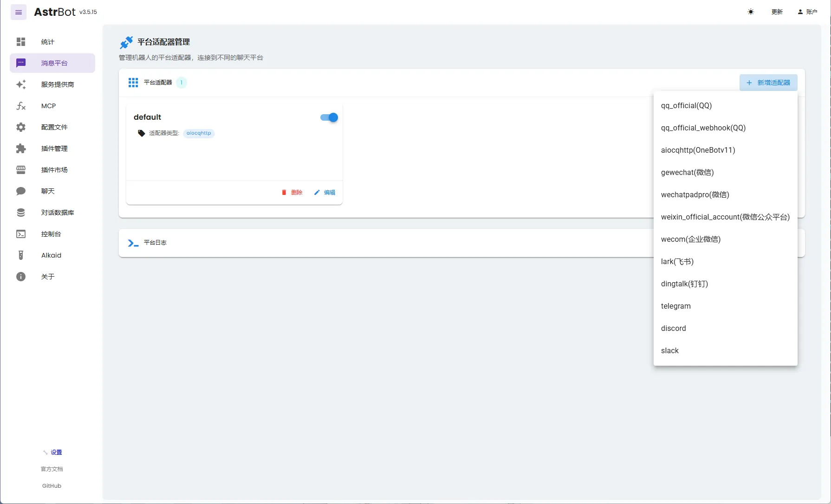Click the 平台适配器 grid icon
The image size is (831, 504).
click(x=133, y=83)
